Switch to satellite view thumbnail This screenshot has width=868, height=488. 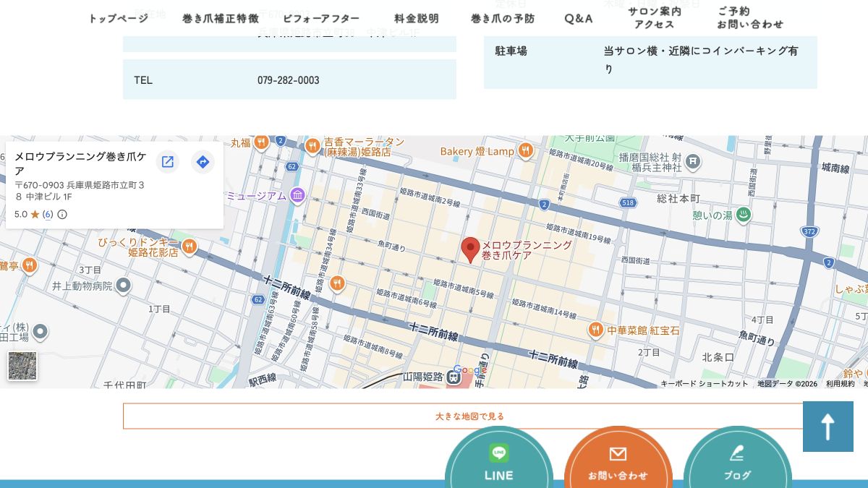tap(22, 366)
